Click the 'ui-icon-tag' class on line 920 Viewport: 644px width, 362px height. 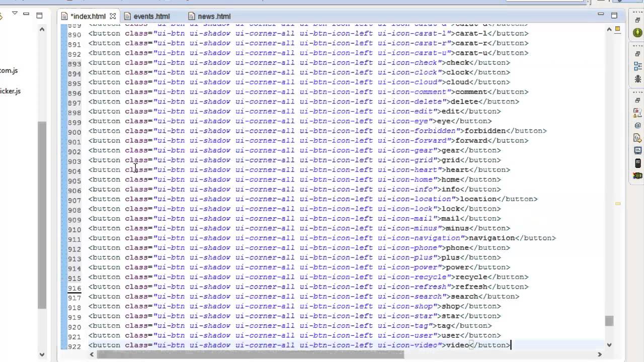(x=403, y=326)
